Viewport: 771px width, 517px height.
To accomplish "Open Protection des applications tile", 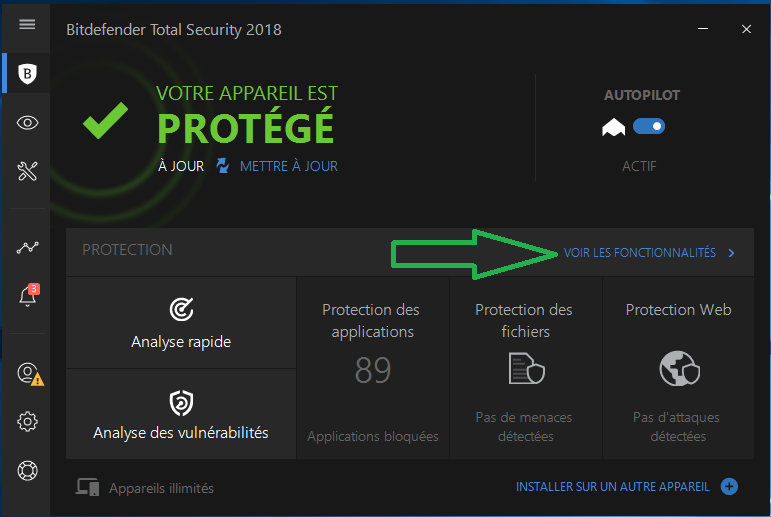I will (x=373, y=368).
